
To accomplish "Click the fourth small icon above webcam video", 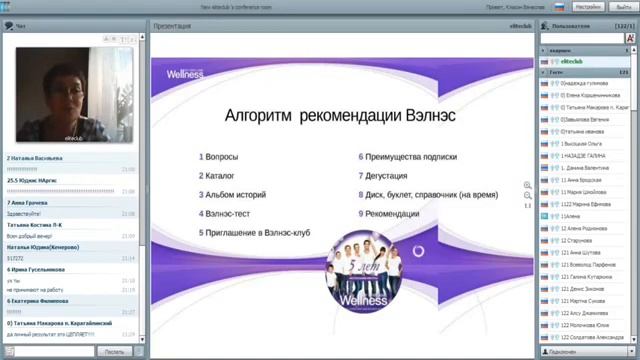I will (132, 39).
